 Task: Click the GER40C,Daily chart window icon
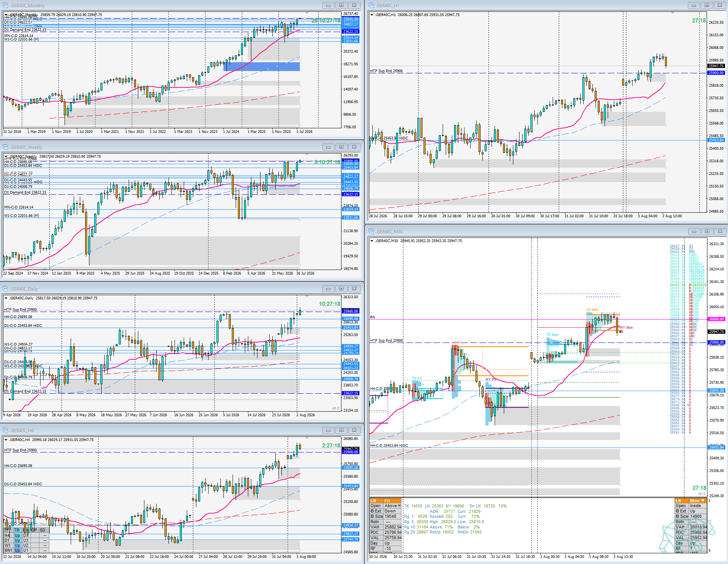(5, 289)
